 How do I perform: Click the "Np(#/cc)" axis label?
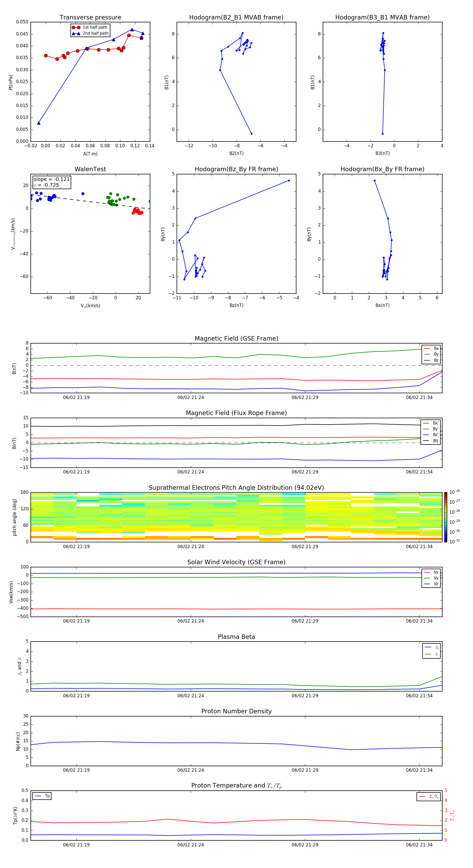coord(18,741)
